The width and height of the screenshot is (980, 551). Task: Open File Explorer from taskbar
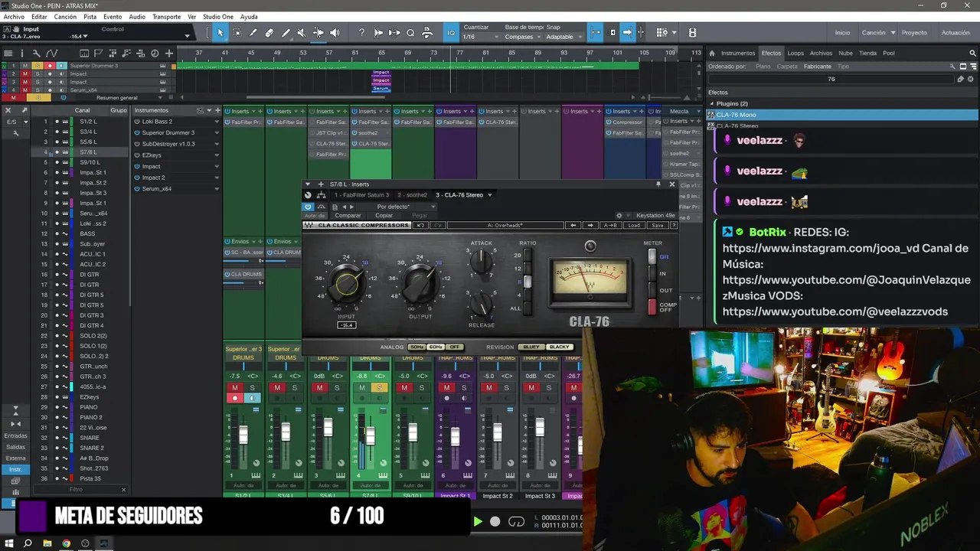pos(47,543)
